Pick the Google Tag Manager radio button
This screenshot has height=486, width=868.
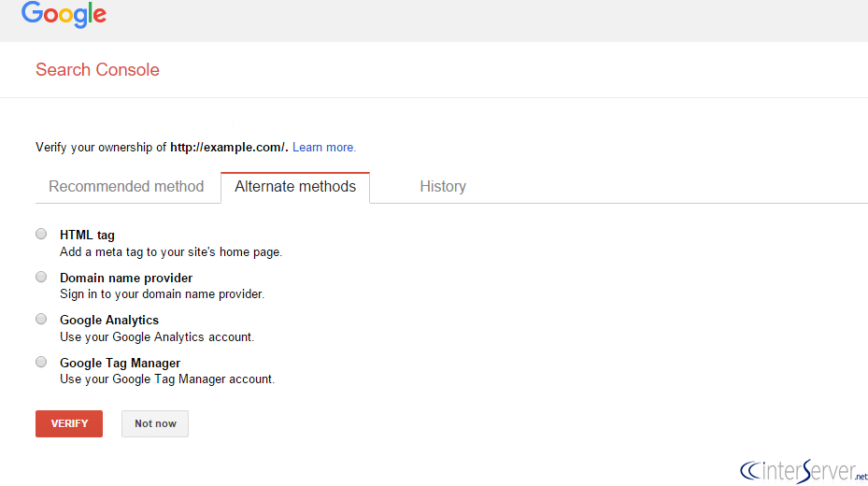click(41, 362)
